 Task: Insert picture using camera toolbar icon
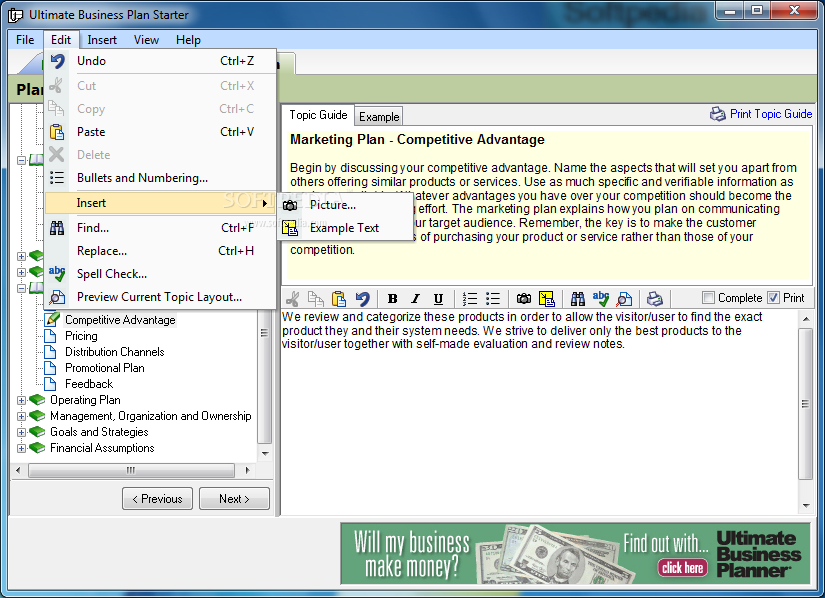[524, 299]
